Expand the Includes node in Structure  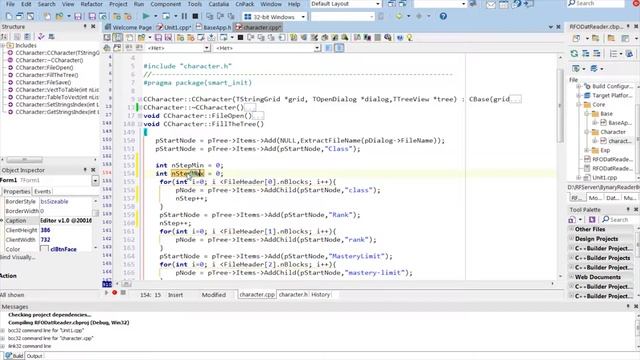tap(3, 45)
